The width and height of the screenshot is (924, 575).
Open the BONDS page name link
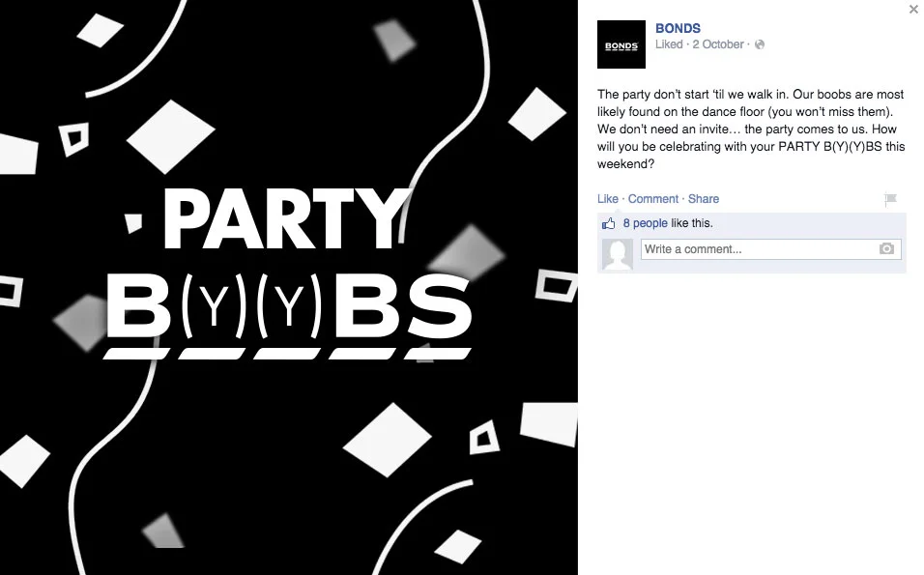(x=678, y=28)
